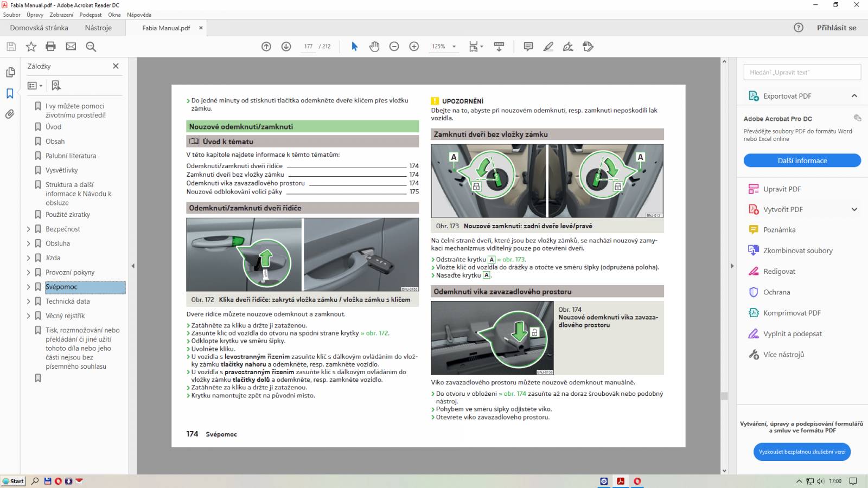This screenshot has width=868, height=488.
Task: Open the fit page options icon
Action: (476, 47)
